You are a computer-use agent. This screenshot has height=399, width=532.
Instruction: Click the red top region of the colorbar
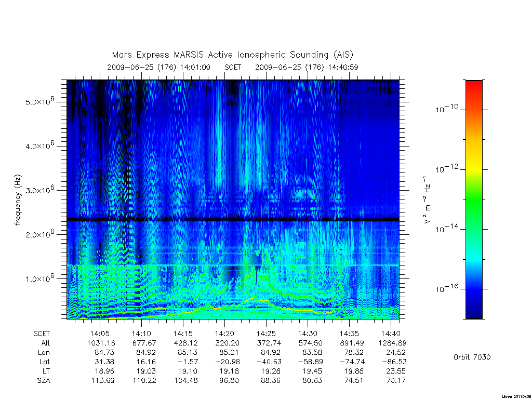pos(474,89)
